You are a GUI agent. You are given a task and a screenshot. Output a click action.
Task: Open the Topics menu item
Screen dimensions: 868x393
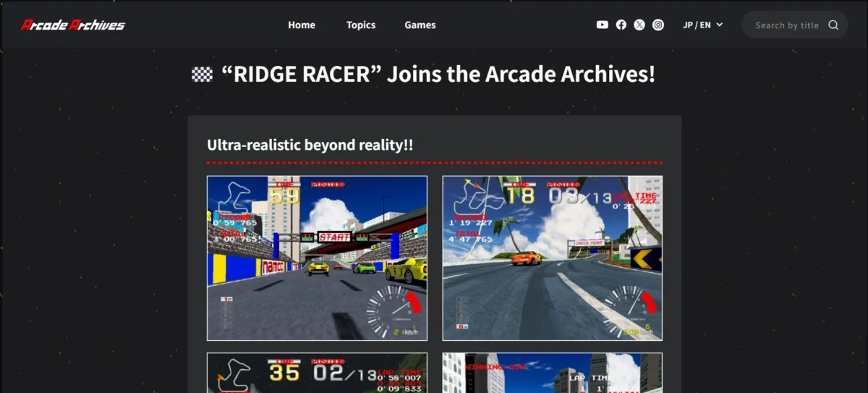pyautogui.click(x=361, y=25)
